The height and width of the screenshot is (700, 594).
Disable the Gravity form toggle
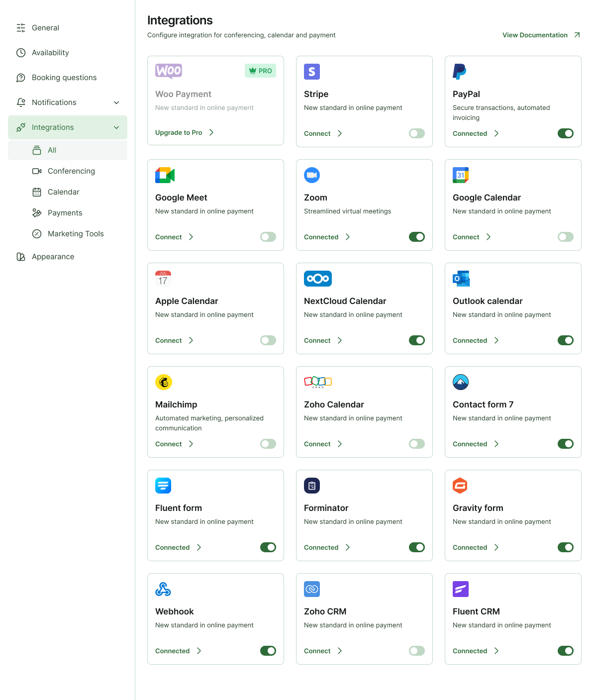coord(566,547)
